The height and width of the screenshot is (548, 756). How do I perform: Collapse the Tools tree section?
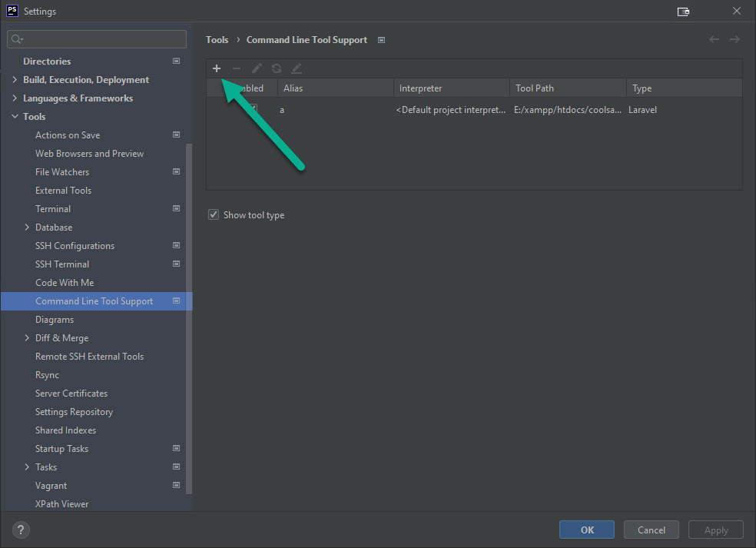click(x=14, y=116)
